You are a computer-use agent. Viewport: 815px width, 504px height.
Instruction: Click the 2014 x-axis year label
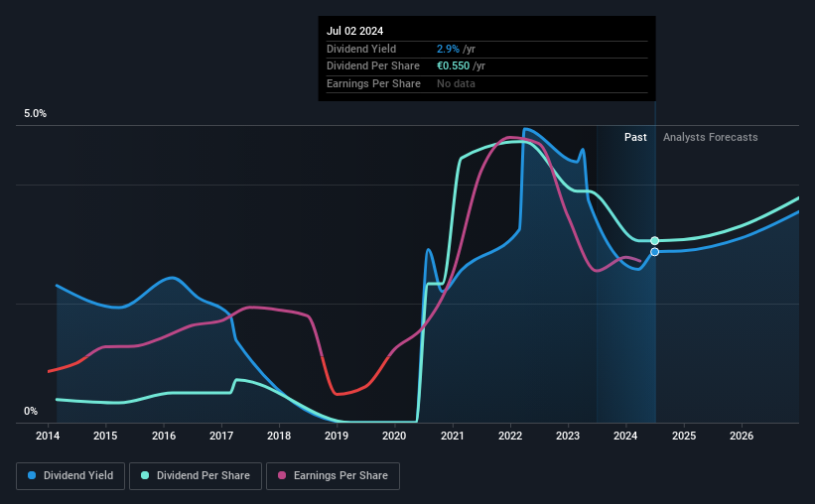pos(48,436)
